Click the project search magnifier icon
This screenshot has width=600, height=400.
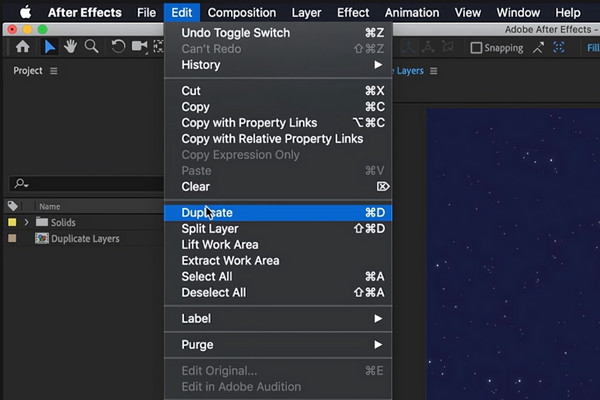21,184
